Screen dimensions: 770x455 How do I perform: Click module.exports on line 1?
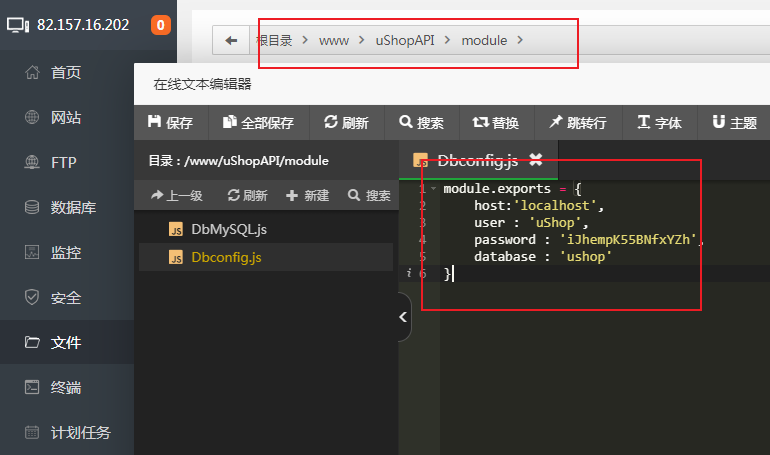[496, 188]
